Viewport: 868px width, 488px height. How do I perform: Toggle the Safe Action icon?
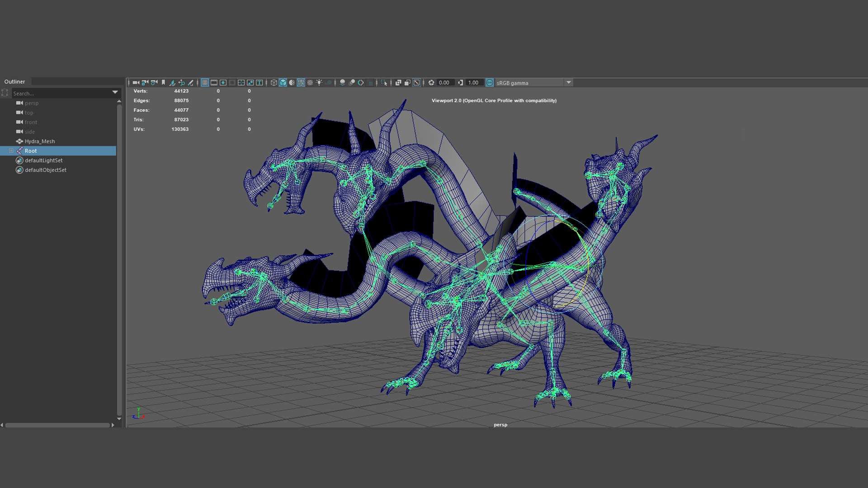250,83
